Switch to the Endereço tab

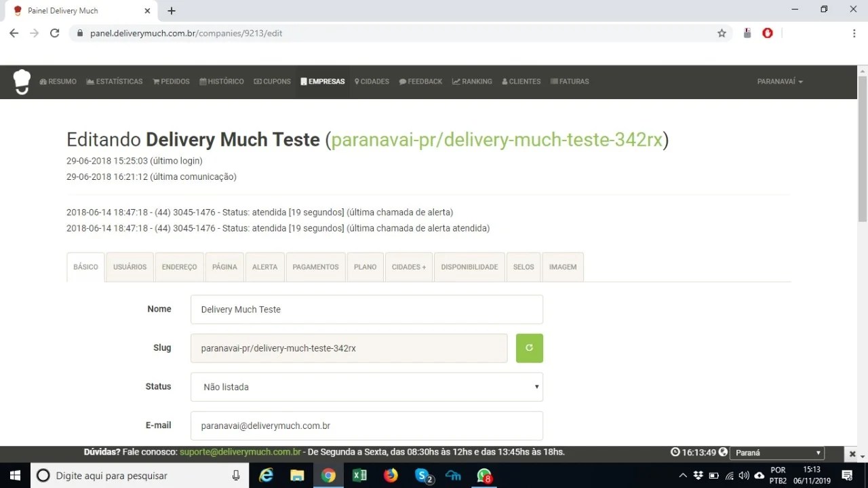[179, 267]
